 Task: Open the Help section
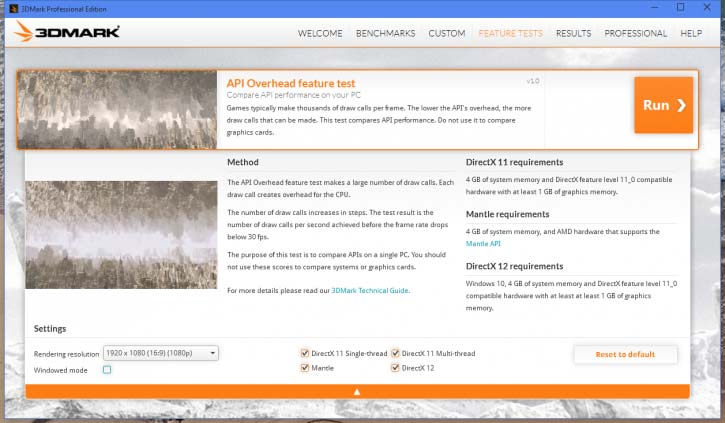(x=691, y=33)
